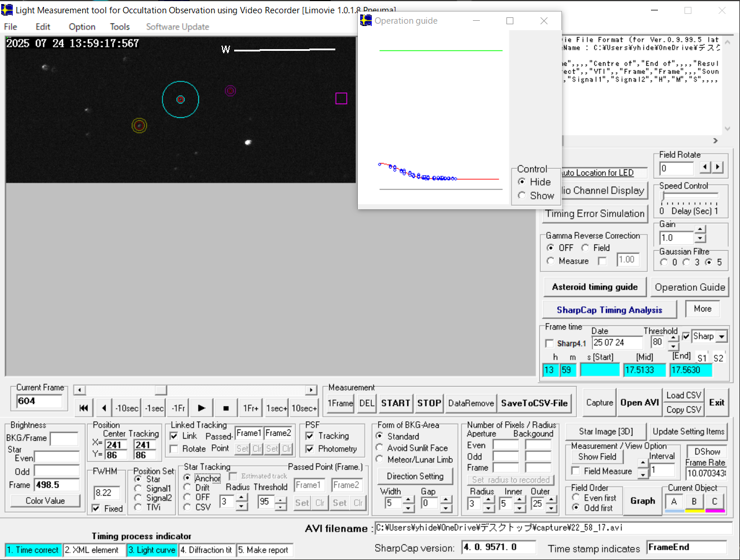This screenshot has height=560, width=740.
Task: Toggle PSF Photometry checkbox
Action: (310, 449)
